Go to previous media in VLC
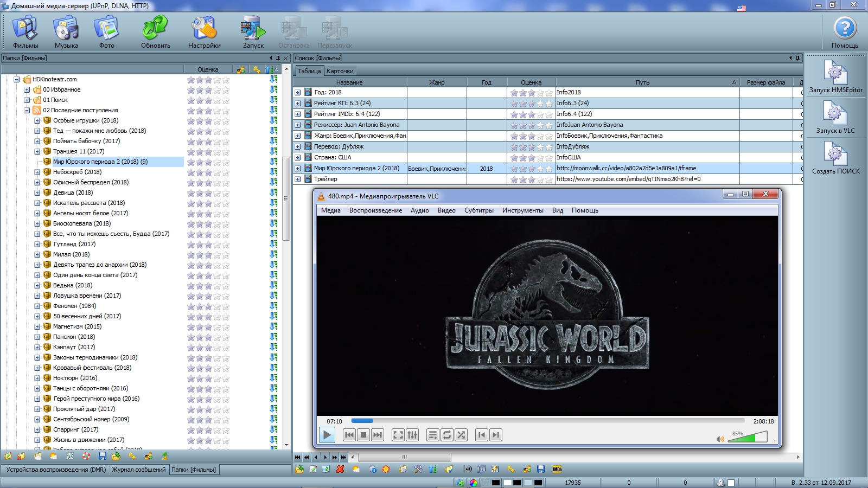This screenshot has width=868, height=488. [349, 435]
